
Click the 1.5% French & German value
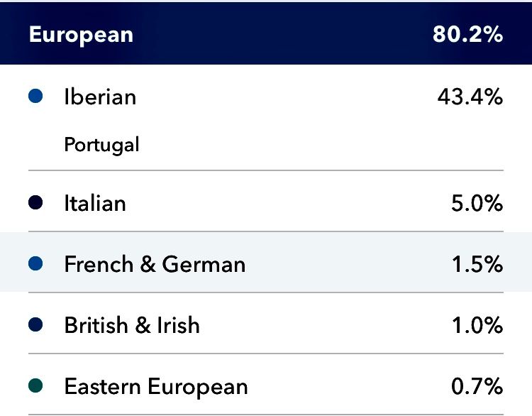coord(477,265)
